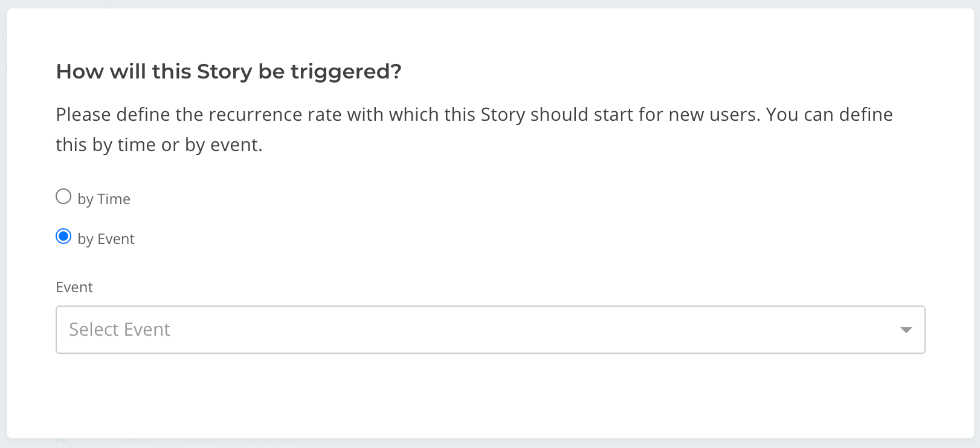Viewport: 980px width, 448px height.
Task: Click the "Event" field label
Action: 74,287
